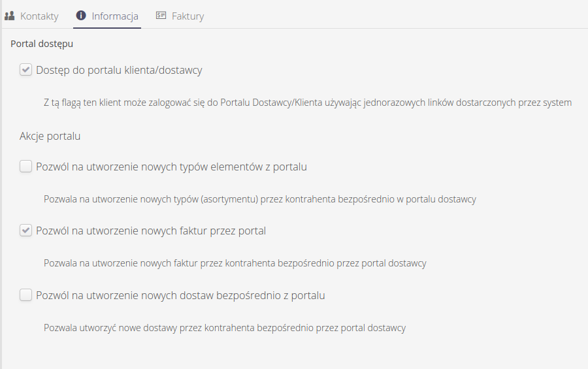
Task: Open the Faktury tab
Action: (188, 16)
